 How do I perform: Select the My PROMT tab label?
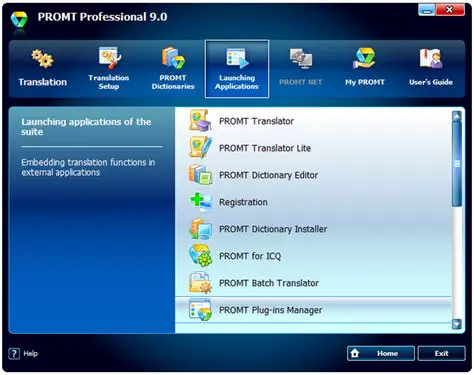pos(365,82)
